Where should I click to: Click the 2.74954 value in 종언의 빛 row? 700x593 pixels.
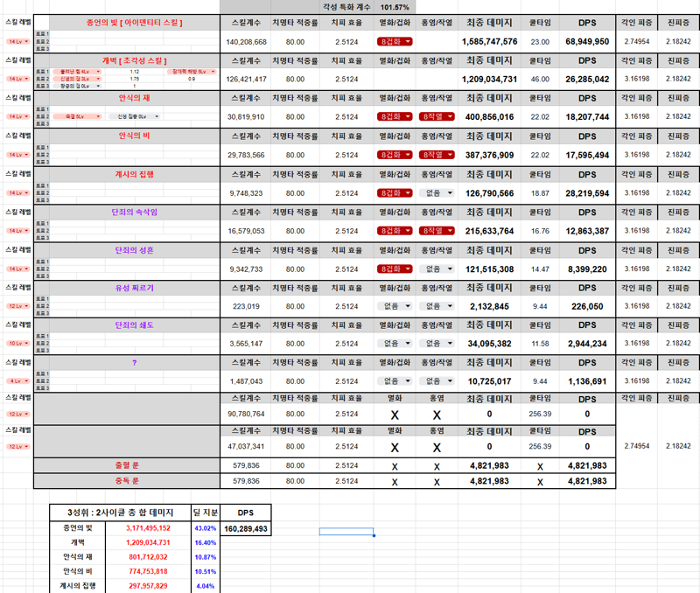[x=637, y=41]
